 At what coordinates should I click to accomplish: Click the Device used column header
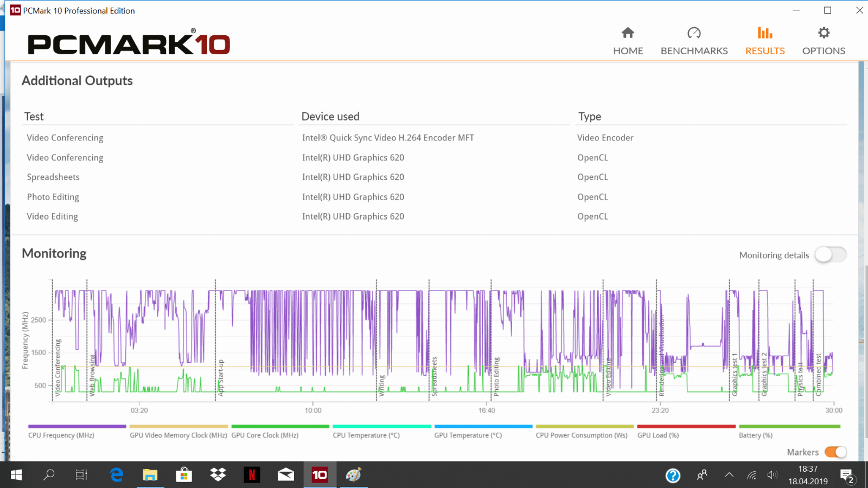pos(330,117)
